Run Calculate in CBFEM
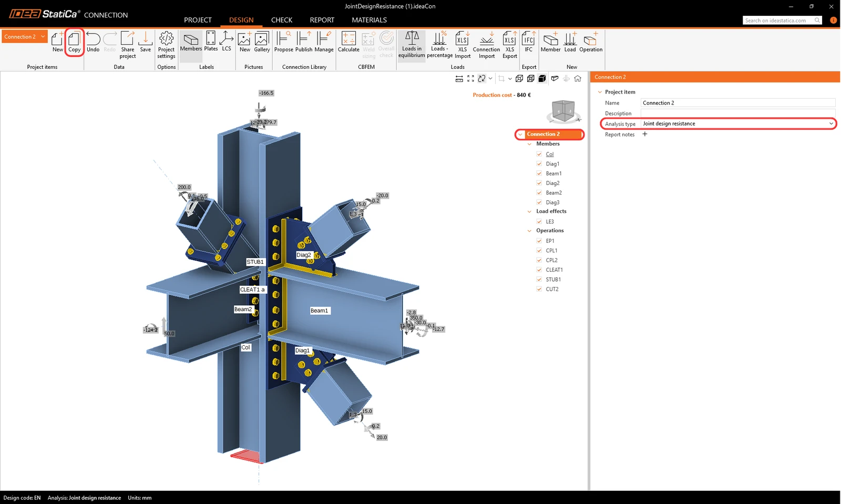841x504 pixels. (348, 42)
